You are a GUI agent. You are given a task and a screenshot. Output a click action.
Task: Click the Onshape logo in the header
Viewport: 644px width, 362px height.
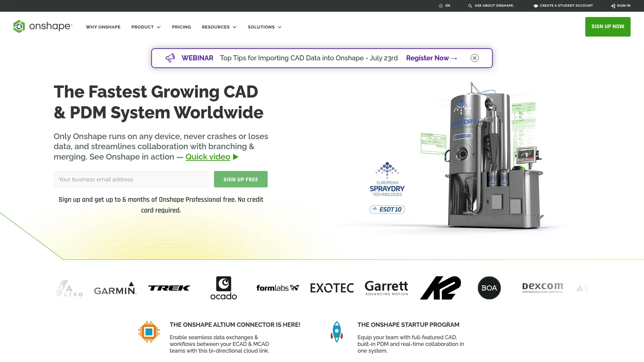point(43,26)
